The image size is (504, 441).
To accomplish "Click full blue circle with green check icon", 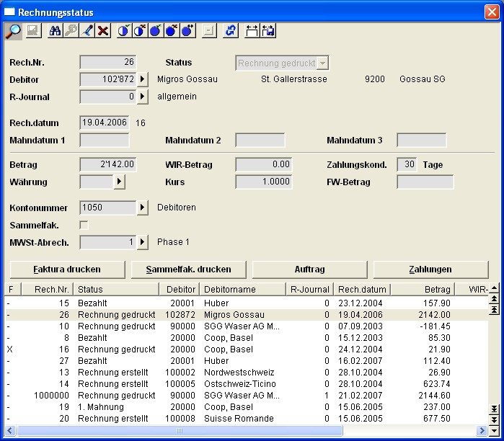I will tap(156, 31).
